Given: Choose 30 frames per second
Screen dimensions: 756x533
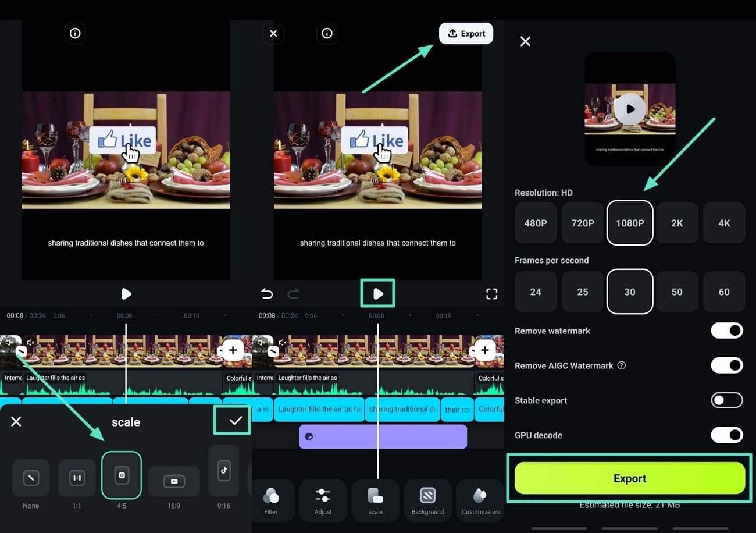Looking at the screenshot, I should (630, 292).
